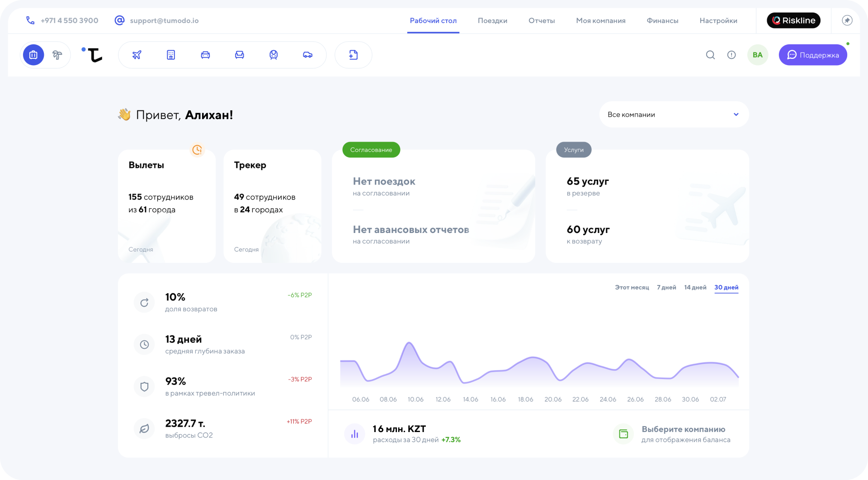Click the shield icon beside 93%
The image size is (868, 480).
(144, 387)
